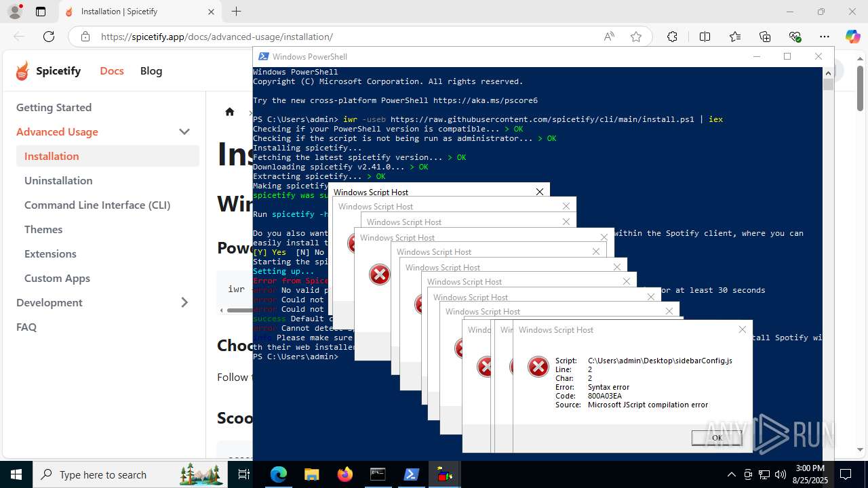Open Edge profile icon
The image size is (868, 488).
[x=14, y=12]
